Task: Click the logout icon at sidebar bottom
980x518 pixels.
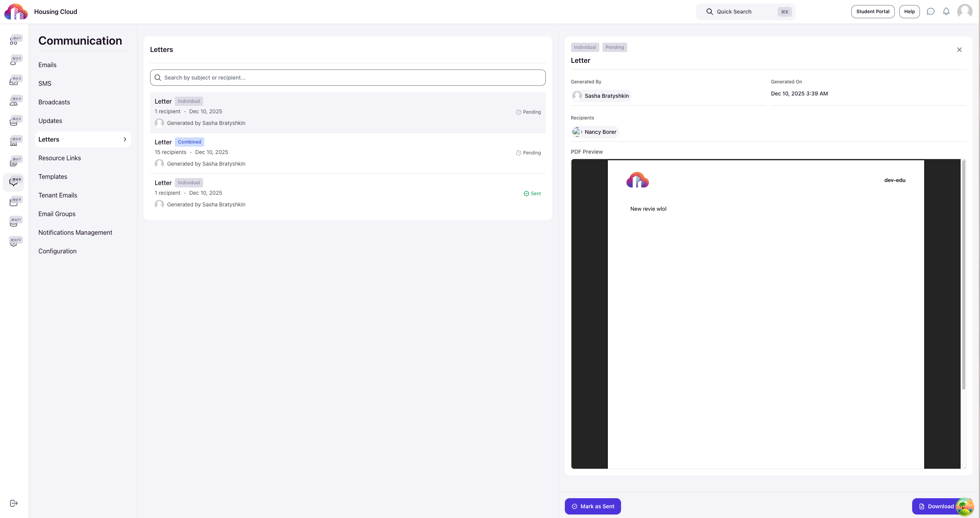Action: click(14, 503)
